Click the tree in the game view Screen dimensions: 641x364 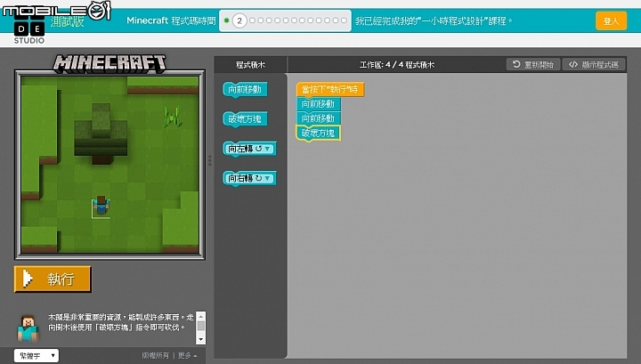[101, 133]
